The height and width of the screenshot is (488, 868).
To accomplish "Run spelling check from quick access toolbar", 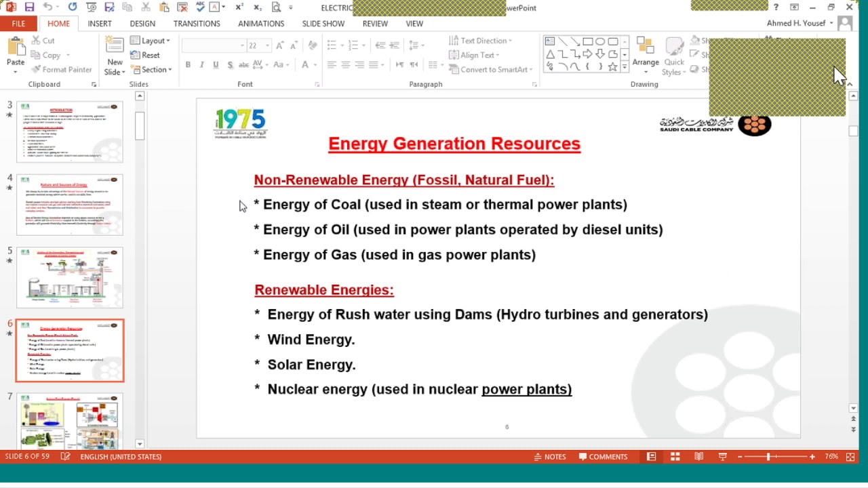I will (199, 7).
